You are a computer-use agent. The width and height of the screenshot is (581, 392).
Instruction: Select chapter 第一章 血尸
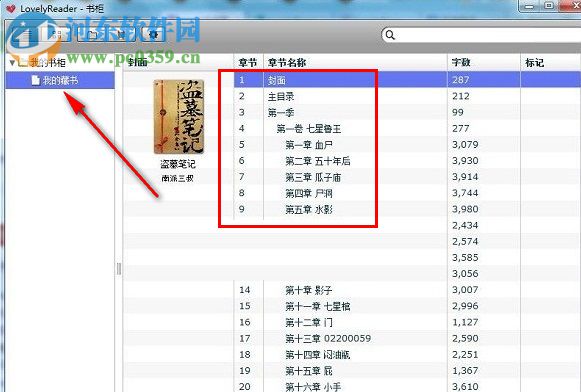[309, 145]
